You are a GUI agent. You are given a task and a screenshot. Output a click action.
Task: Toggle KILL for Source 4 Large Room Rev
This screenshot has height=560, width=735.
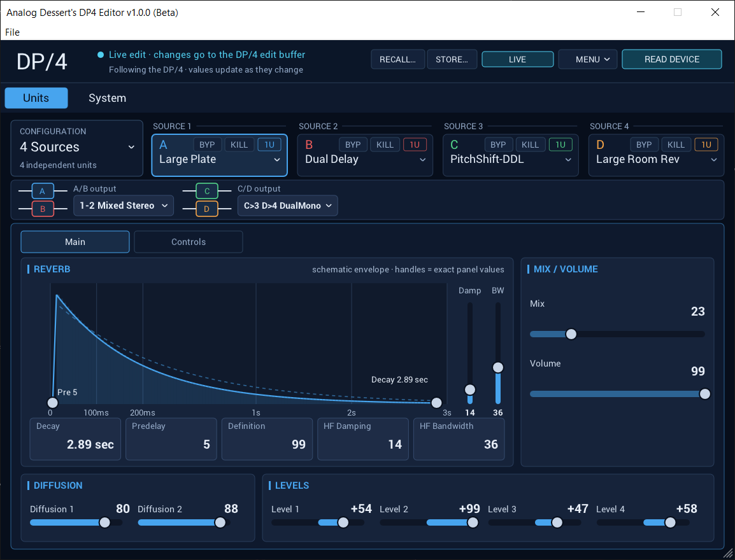676,144
